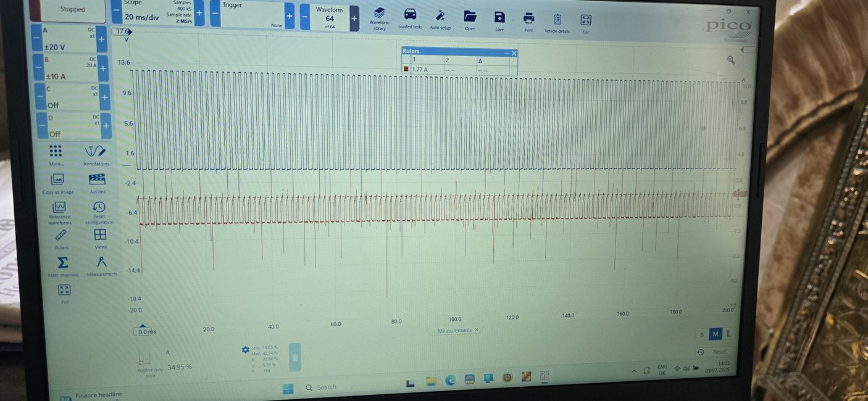Click the magnifier zoom icon on graph

click(x=731, y=60)
